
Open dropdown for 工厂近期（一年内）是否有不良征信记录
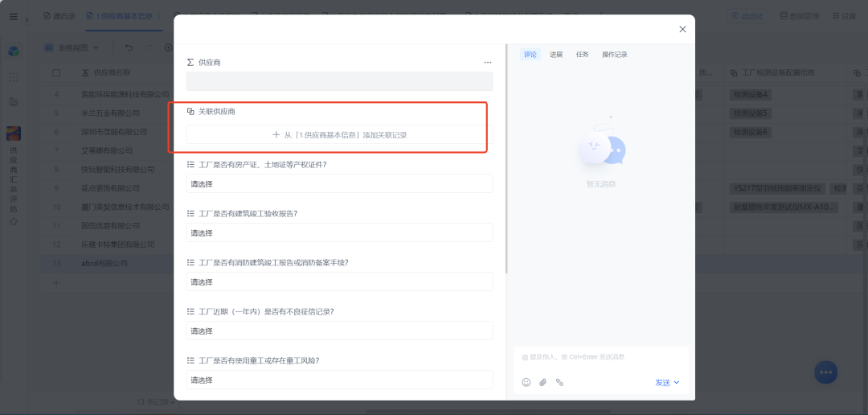point(339,331)
